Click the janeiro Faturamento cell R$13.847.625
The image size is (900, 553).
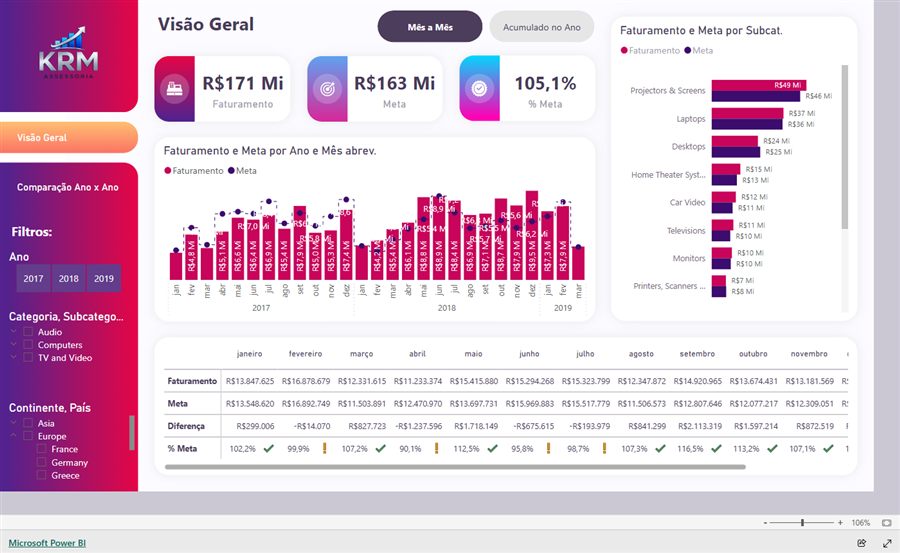pyautogui.click(x=250, y=381)
